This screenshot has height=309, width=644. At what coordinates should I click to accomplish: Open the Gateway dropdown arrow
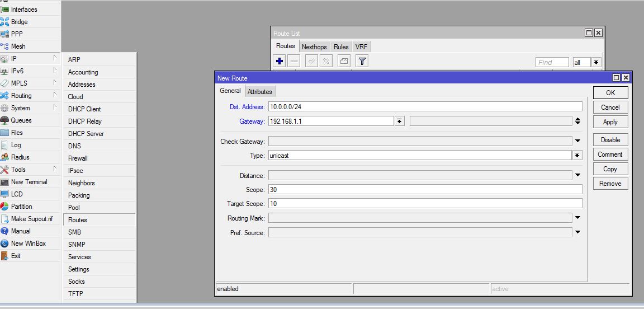pyautogui.click(x=400, y=121)
